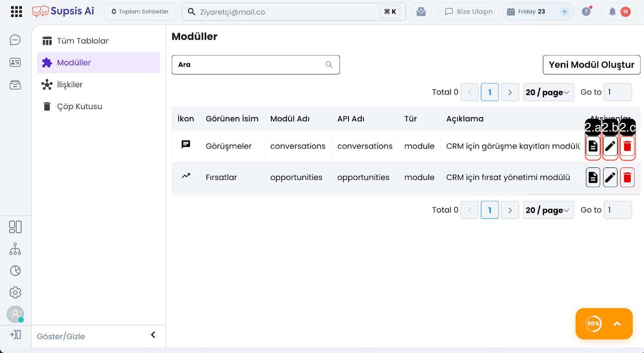Go to next page in top pagination
This screenshot has height=353, width=644.
(510, 92)
